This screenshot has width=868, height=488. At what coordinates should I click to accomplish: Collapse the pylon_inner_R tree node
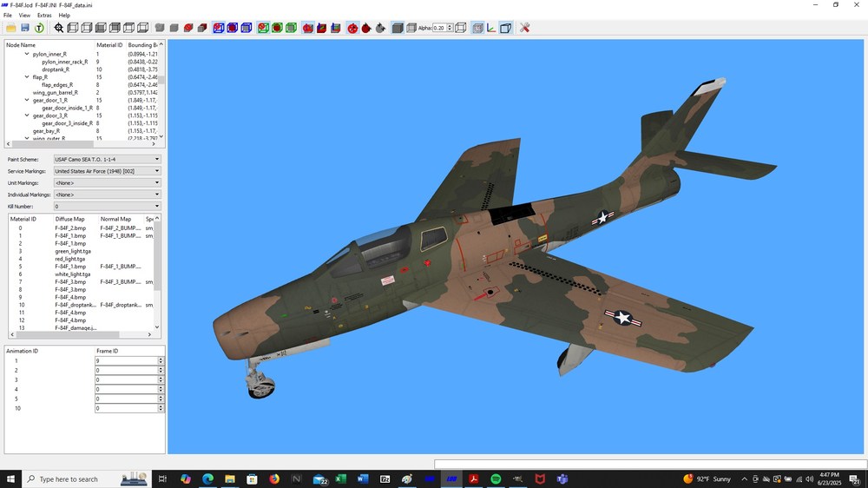(27, 54)
